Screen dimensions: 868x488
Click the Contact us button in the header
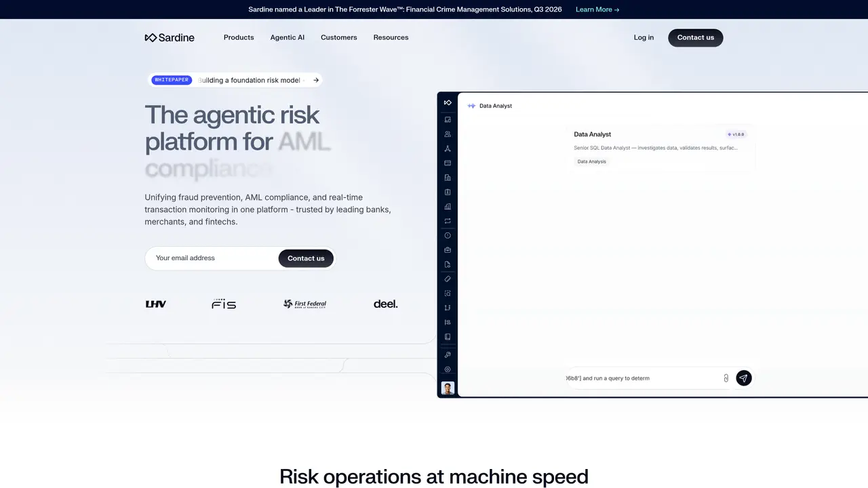tap(696, 37)
